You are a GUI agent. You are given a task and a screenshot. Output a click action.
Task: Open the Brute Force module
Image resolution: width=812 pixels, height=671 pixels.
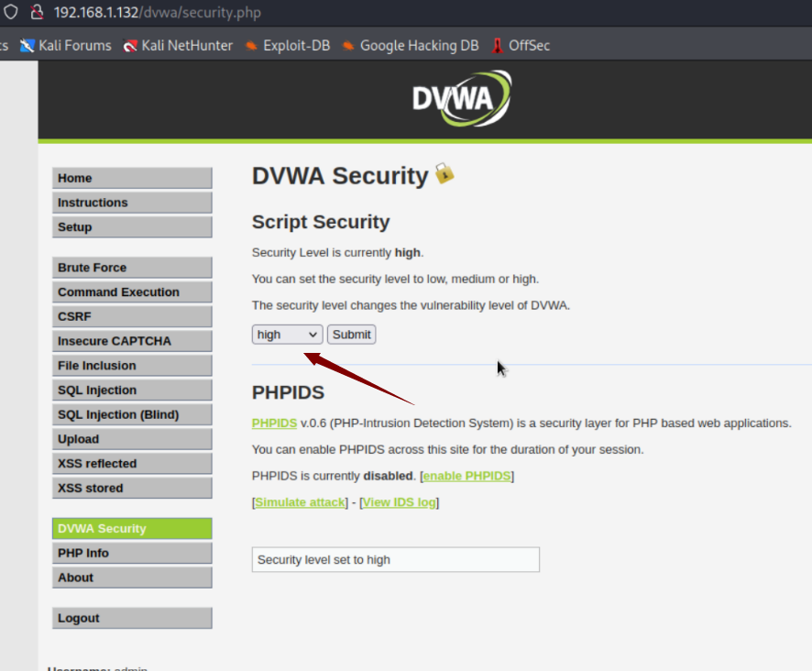[132, 268]
